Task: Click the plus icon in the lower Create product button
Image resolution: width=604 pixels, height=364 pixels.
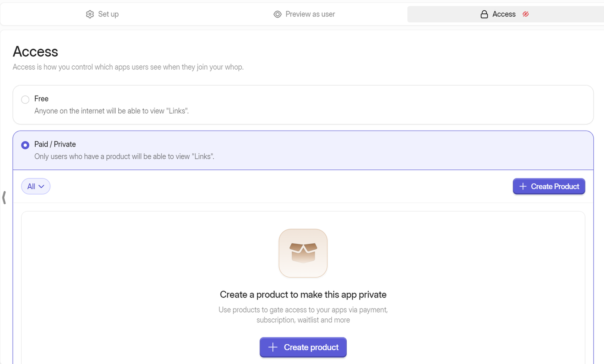Action: coord(272,347)
